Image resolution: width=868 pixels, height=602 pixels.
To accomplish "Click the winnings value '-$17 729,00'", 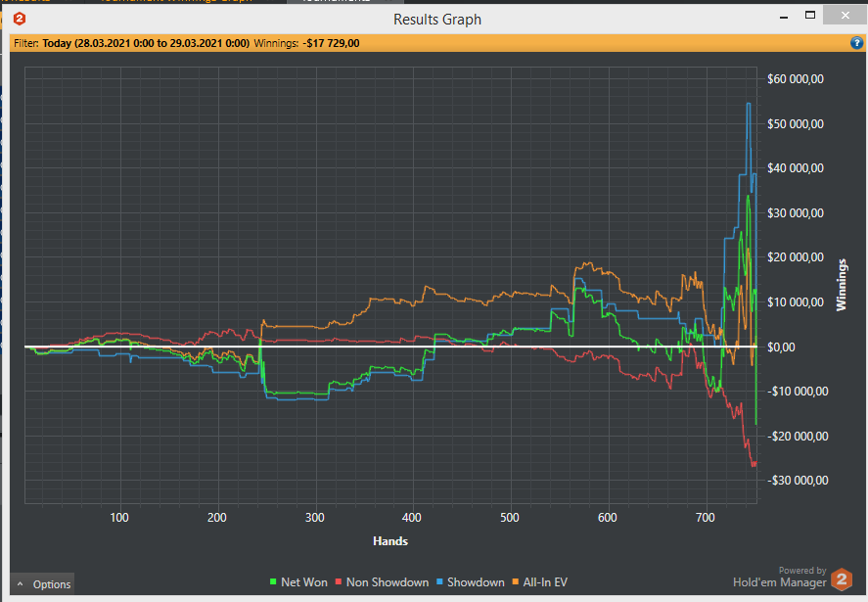I will click(x=331, y=43).
